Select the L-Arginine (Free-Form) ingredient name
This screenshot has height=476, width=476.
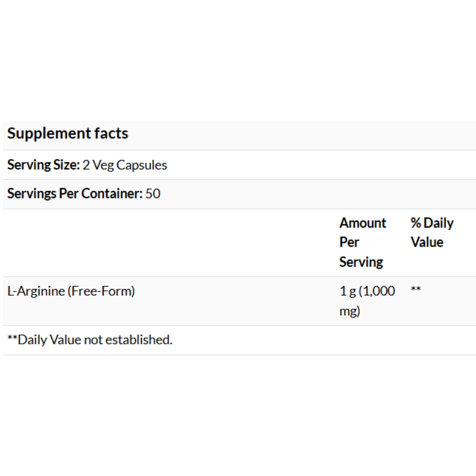[71, 291]
